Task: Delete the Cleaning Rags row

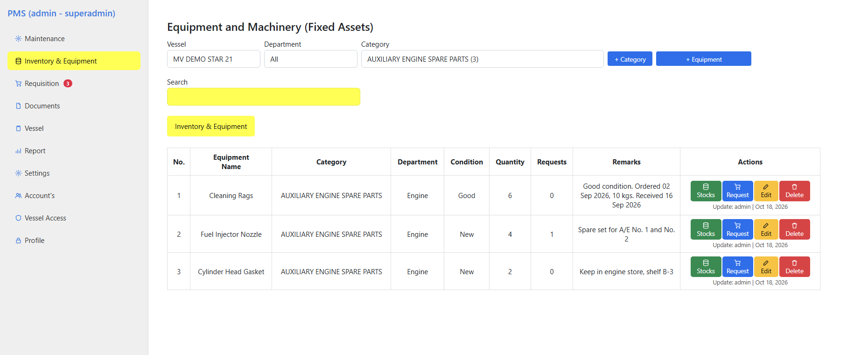Action: (x=794, y=191)
